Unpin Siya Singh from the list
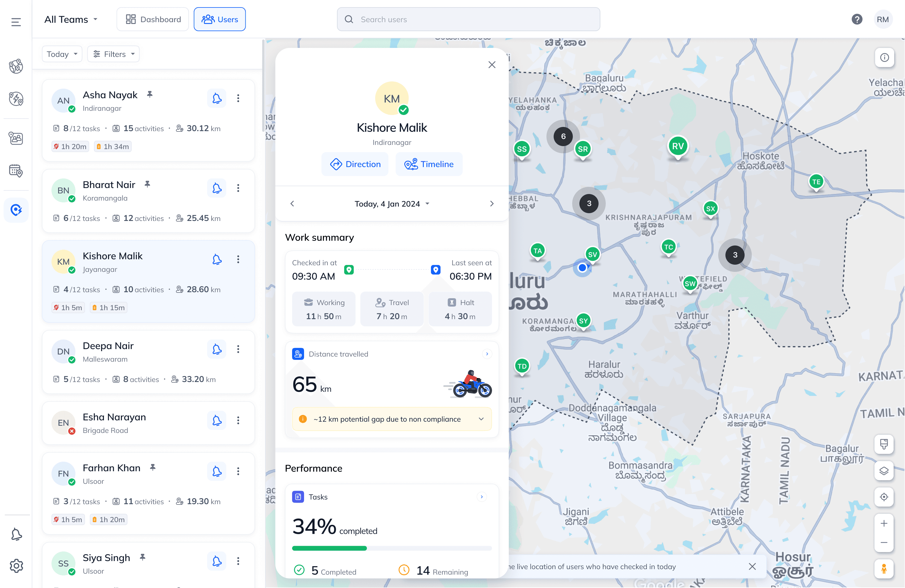Viewport: 905px width, 588px height. coord(142,557)
